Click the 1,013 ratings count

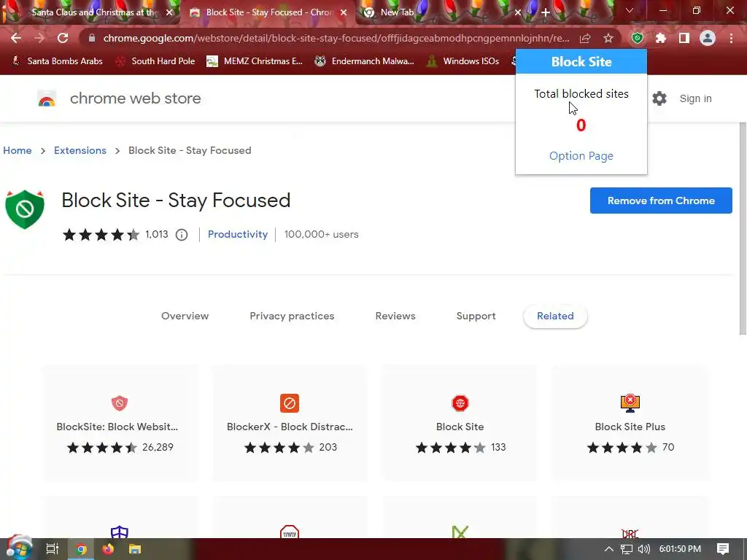pos(157,234)
